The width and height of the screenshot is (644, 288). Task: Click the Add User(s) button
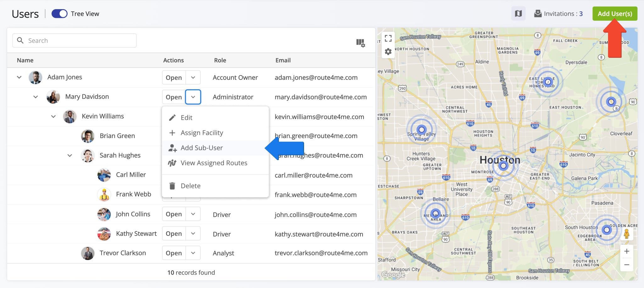[x=615, y=14]
